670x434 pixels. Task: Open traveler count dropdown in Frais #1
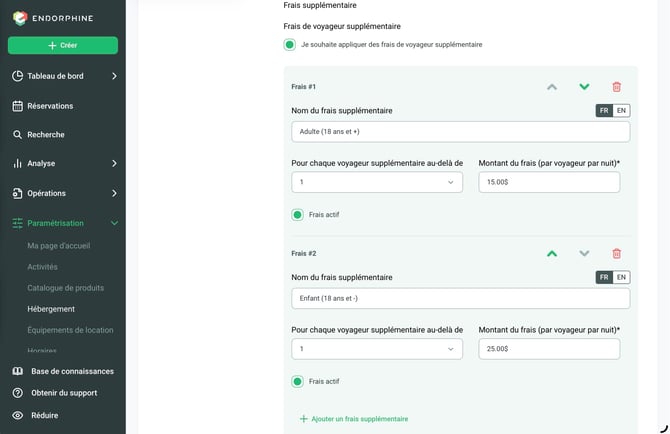click(x=377, y=182)
